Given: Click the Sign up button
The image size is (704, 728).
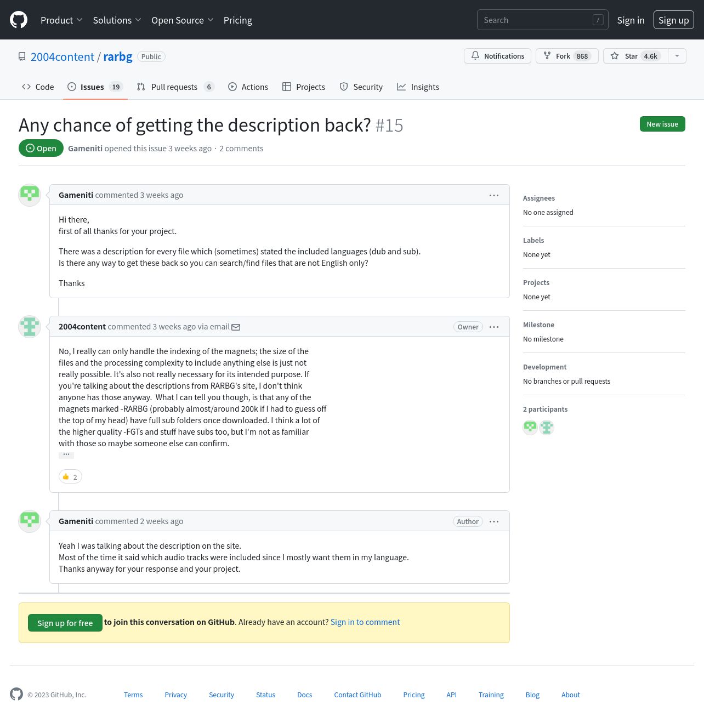Looking at the screenshot, I should click(x=673, y=20).
